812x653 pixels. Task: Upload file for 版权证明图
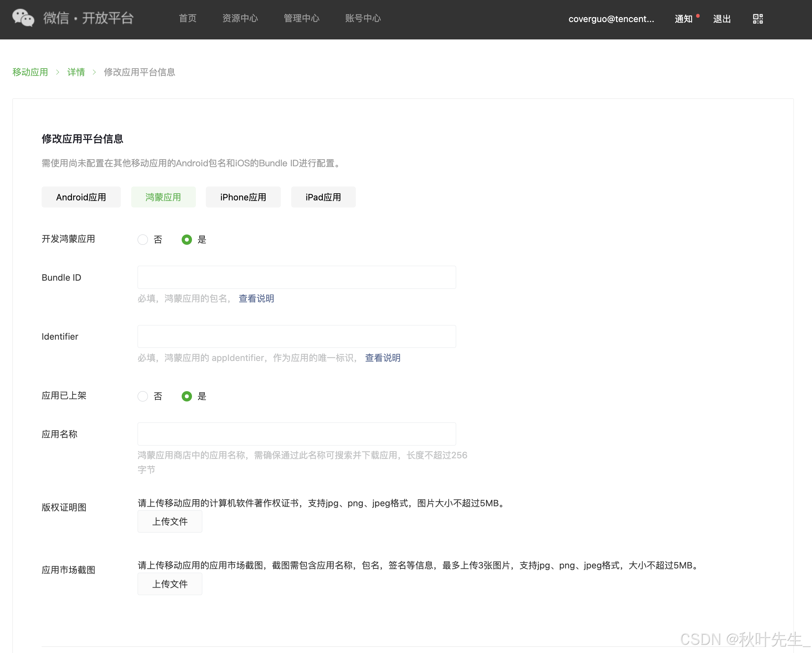pyautogui.click(x=170, y=521)
